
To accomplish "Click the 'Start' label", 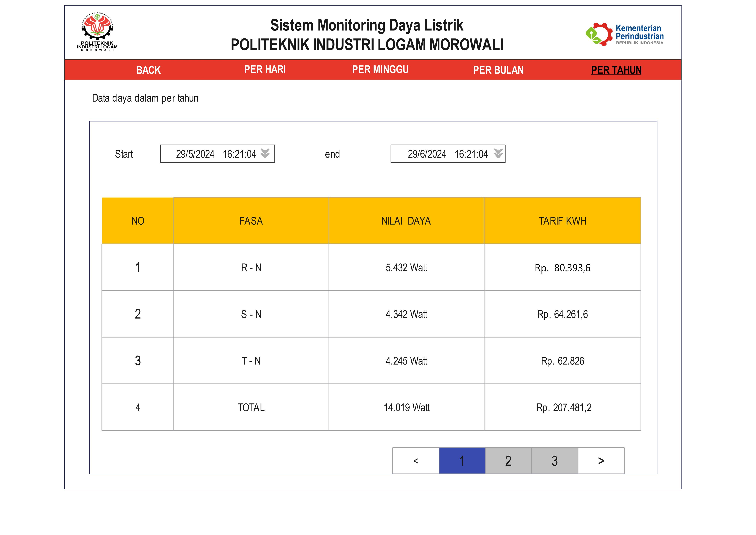I will tap(124, 154).
